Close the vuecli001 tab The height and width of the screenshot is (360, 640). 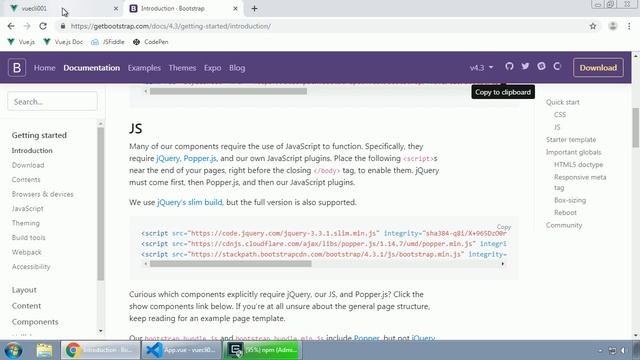[x=116, y=8]
